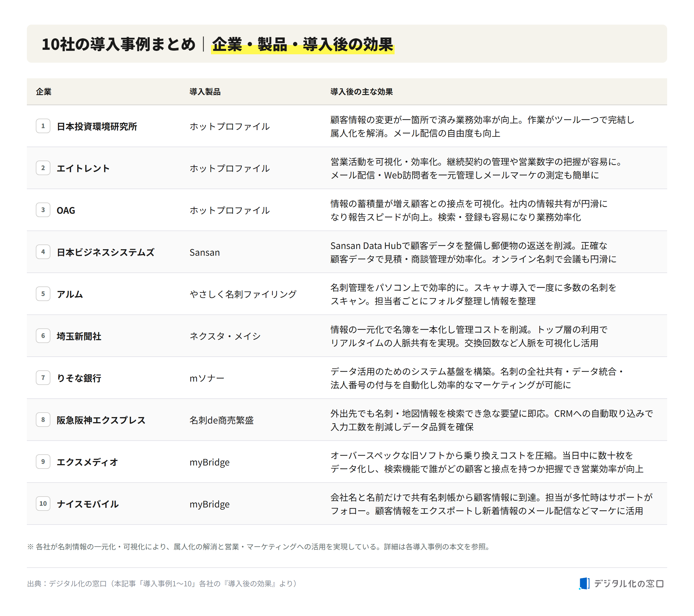Click the effect text starting オーバースペックな旧ソフト

(487, 462)
